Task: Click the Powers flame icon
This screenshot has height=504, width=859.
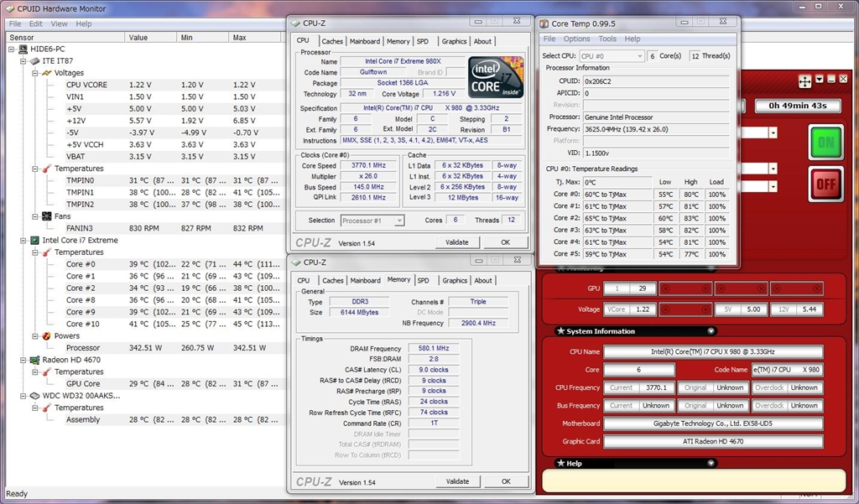Action: point(47,336)
